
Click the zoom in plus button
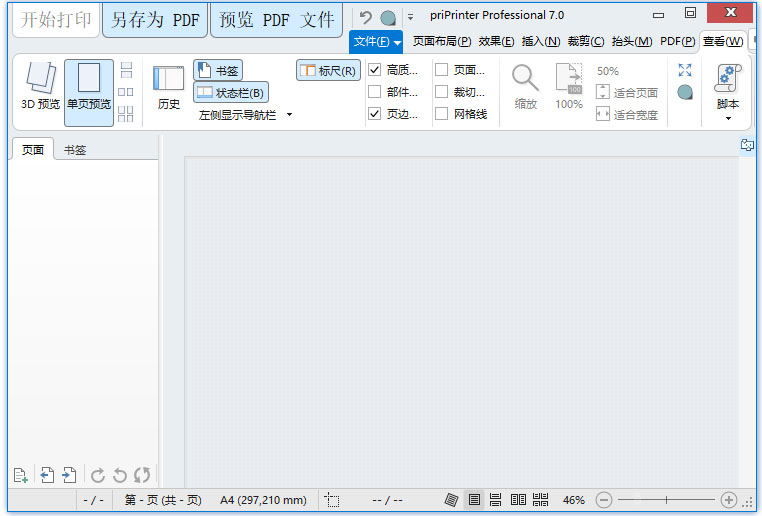coord(728,499)
